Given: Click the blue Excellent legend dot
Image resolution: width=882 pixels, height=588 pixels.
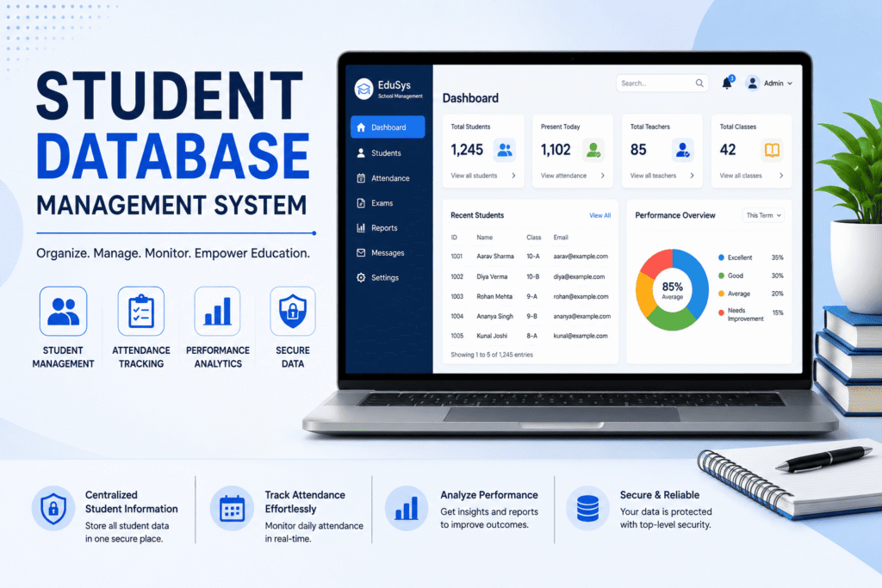Looking at the screenshot, I should pyautogui.click(x=721, y=257).
